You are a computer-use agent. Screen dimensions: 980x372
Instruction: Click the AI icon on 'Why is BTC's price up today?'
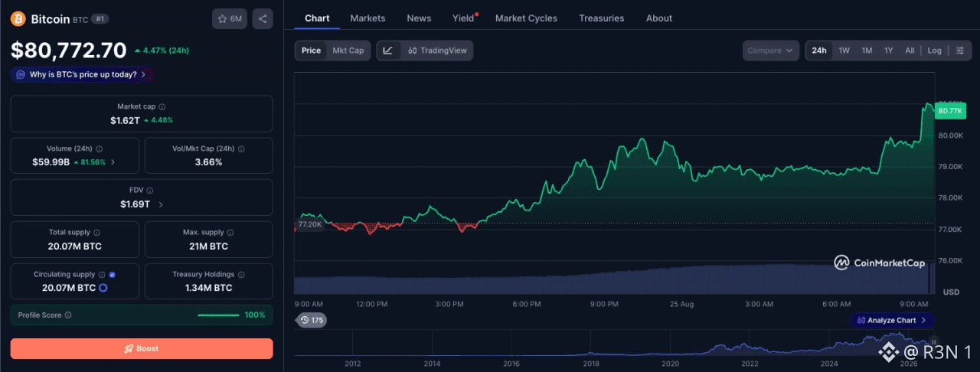pos(21,75)
